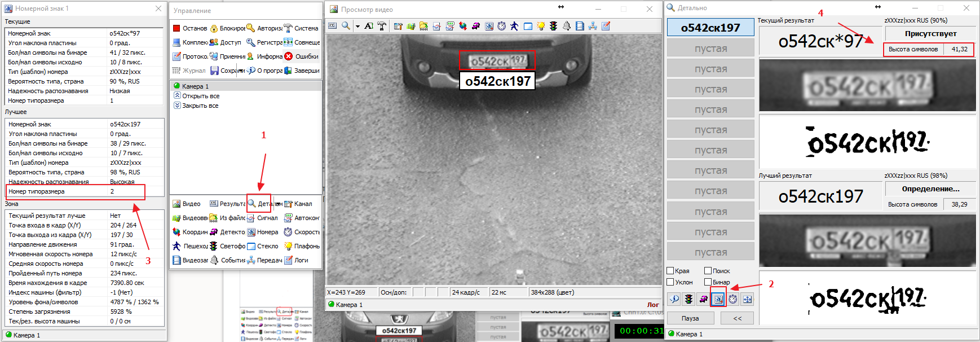Viewport: 980px width, 342px height.
Task: Select Камера 1 in the camera tree
Action: pyautogui.click(x=195, y=86)
